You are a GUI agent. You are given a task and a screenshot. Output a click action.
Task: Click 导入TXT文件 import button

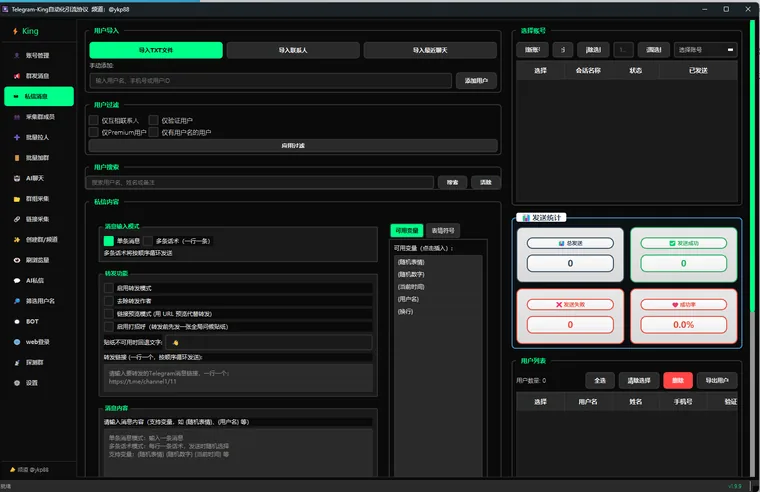156,50
